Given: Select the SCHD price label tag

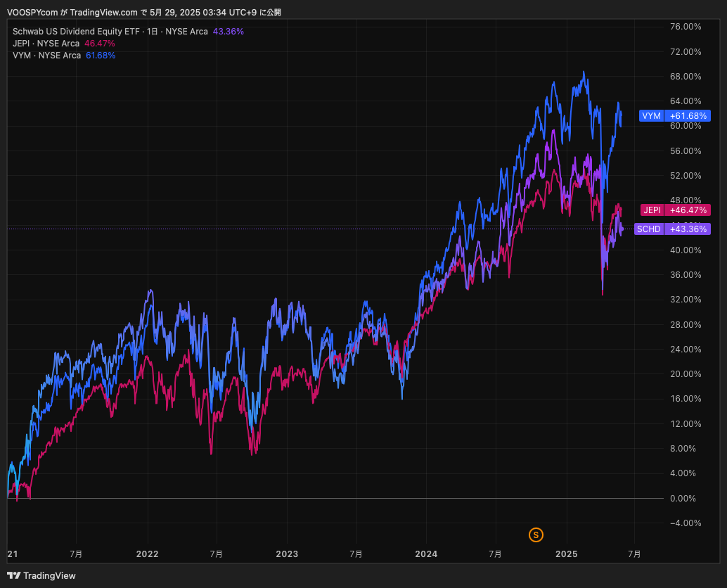Looking at the screenshot, I should pyautogui.click(x=672, y=229).
